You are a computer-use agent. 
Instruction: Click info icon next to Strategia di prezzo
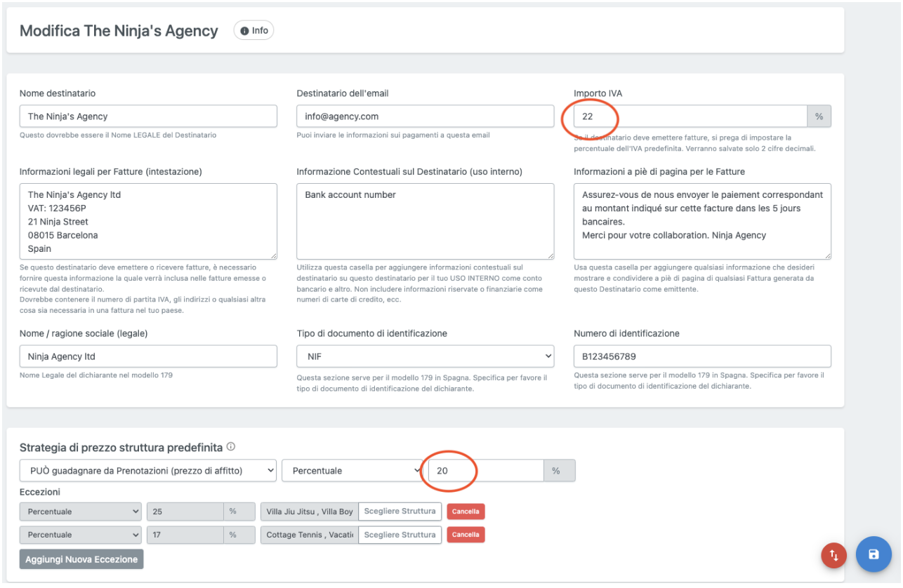231,447
